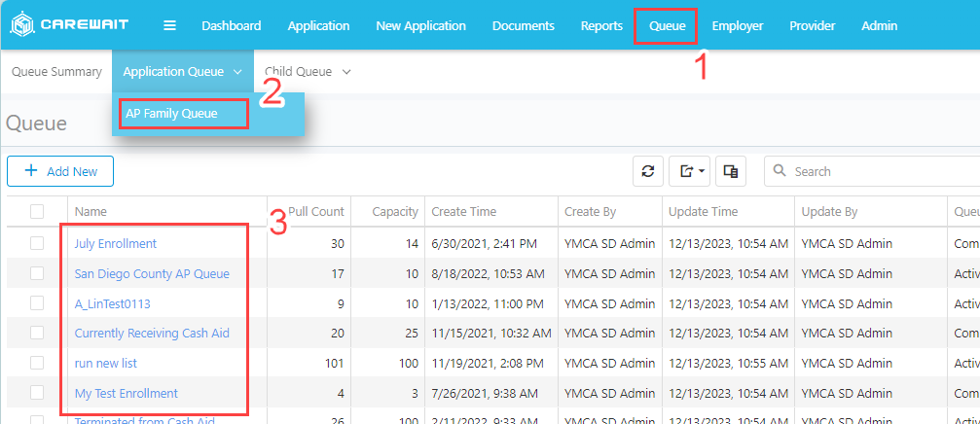Select the header select-all checkbox
This screenshot has height=424, width=980.
37,212
